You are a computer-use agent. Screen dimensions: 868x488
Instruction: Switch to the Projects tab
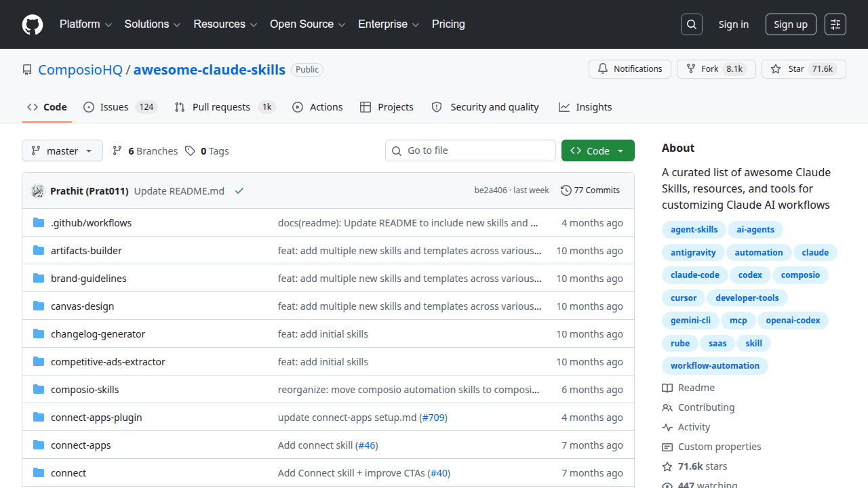[x=387, y=107]
